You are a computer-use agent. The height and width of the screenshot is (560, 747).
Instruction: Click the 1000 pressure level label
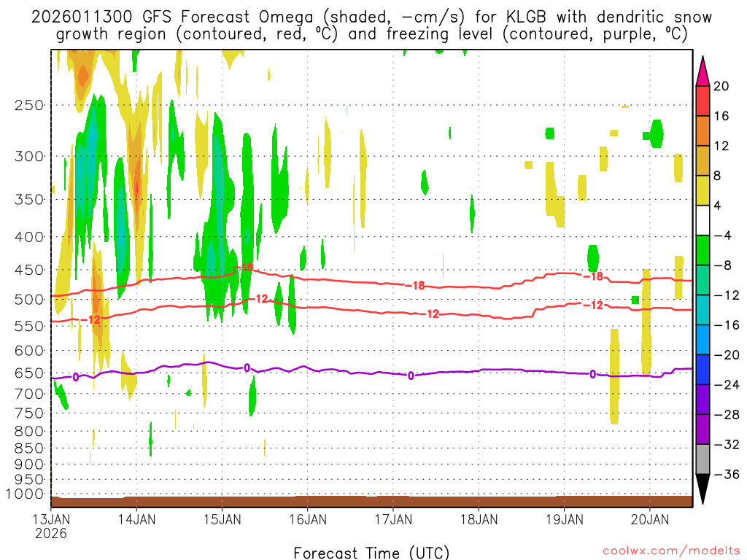pyautogui.click(x=25, y=494)
